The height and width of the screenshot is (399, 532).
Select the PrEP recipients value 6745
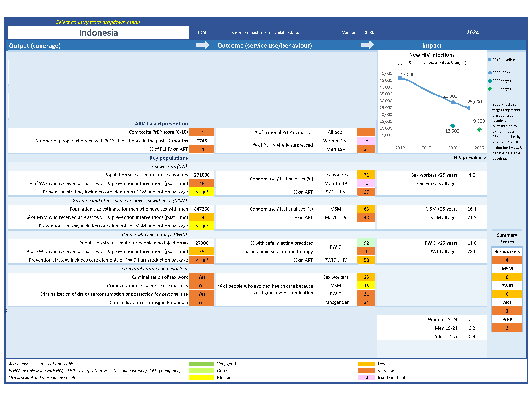pyautogui.click(x=202, y=141)
